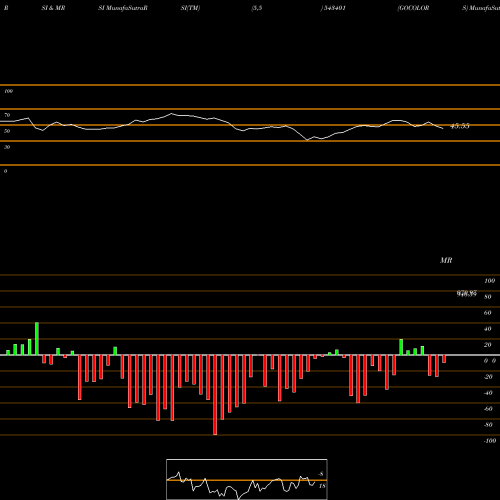Click the 100 label on MR axis
Viewport: 500px width, 500px height.
(x=489, y=281)
